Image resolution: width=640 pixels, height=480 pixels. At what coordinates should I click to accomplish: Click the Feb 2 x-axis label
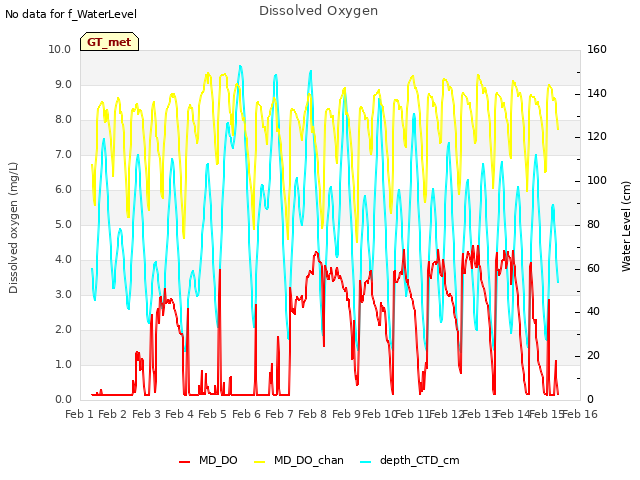(x=113, y=414)
